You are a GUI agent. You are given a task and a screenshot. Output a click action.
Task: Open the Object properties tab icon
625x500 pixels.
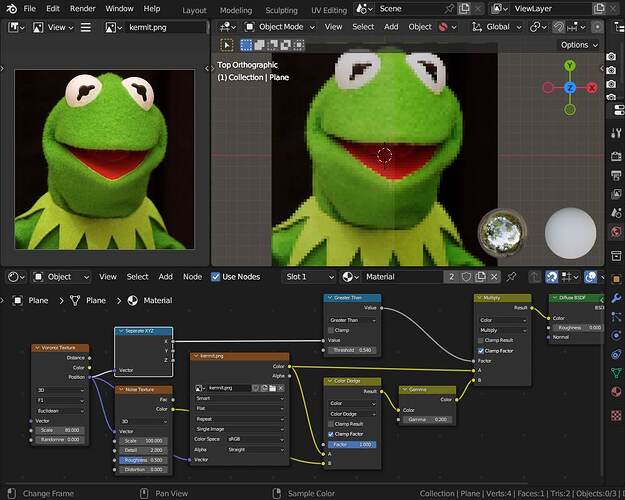pyautogui.click(x=616, y=279)
